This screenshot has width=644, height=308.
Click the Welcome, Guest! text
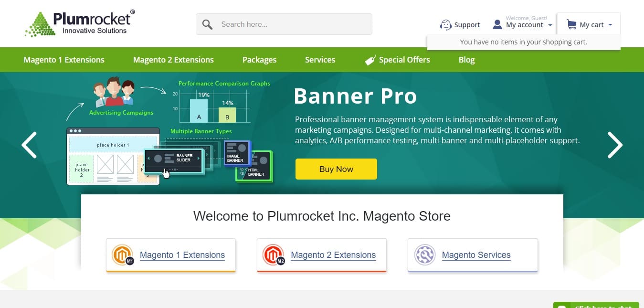[527, 18]
